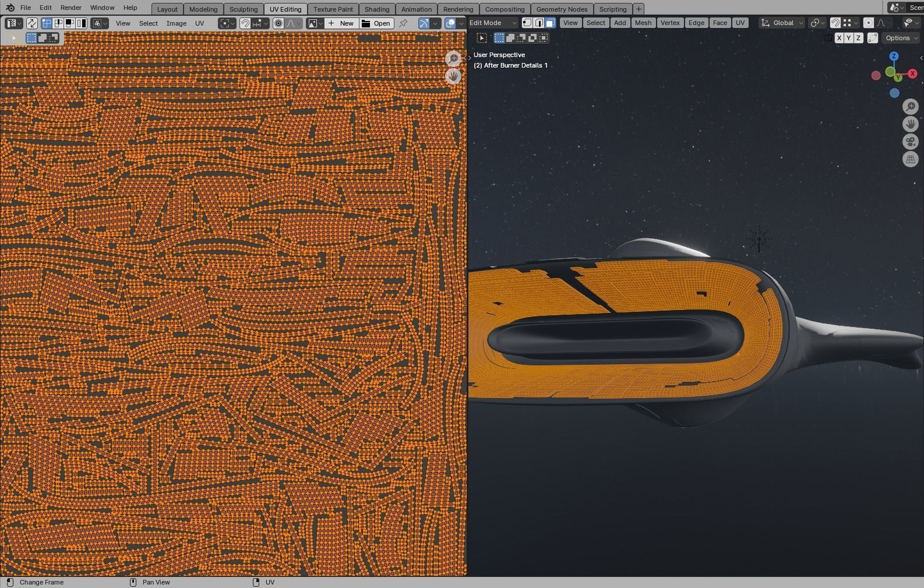Click the Open image button
Image resolution: width=924 pixels, height=588 pixels.
[376, 23]
